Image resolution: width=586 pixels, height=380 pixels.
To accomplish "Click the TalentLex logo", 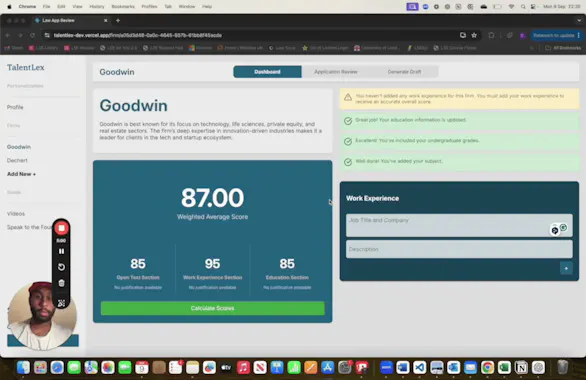I will pos(26,67).
